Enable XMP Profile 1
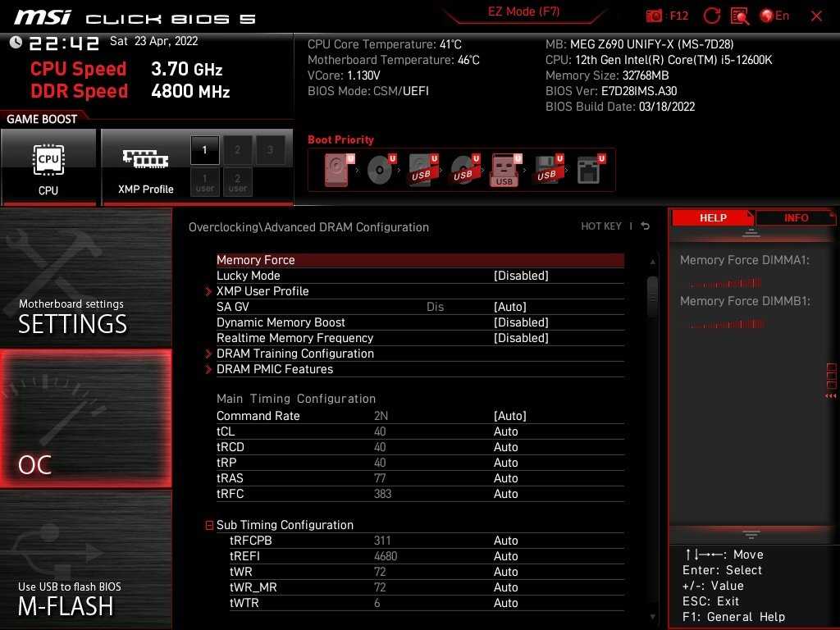The image size is (840, 630). point(205,150)
